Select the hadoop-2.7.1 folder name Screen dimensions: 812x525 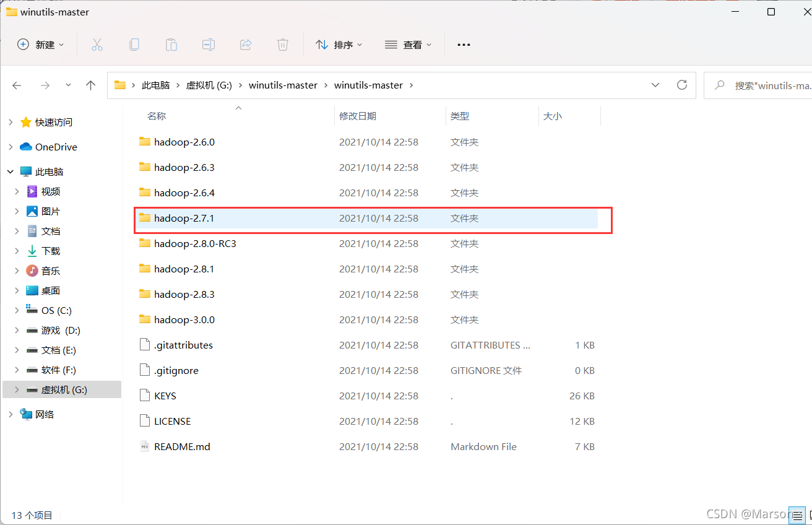tap(184, 218)
